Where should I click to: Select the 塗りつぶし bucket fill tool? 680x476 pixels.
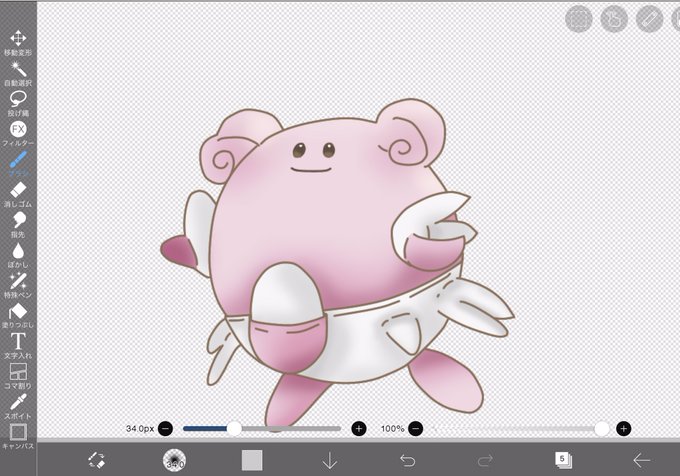pos(18,316)
